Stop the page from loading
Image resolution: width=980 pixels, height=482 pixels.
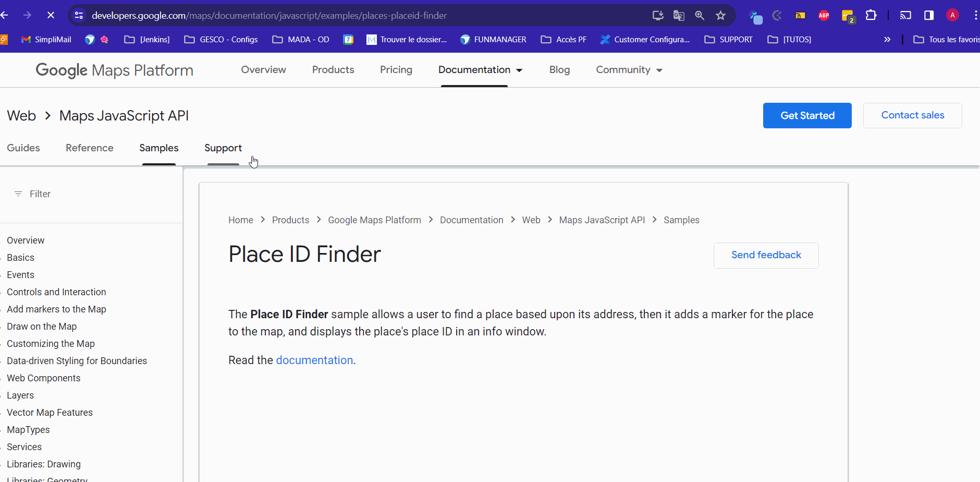[51, 16]
